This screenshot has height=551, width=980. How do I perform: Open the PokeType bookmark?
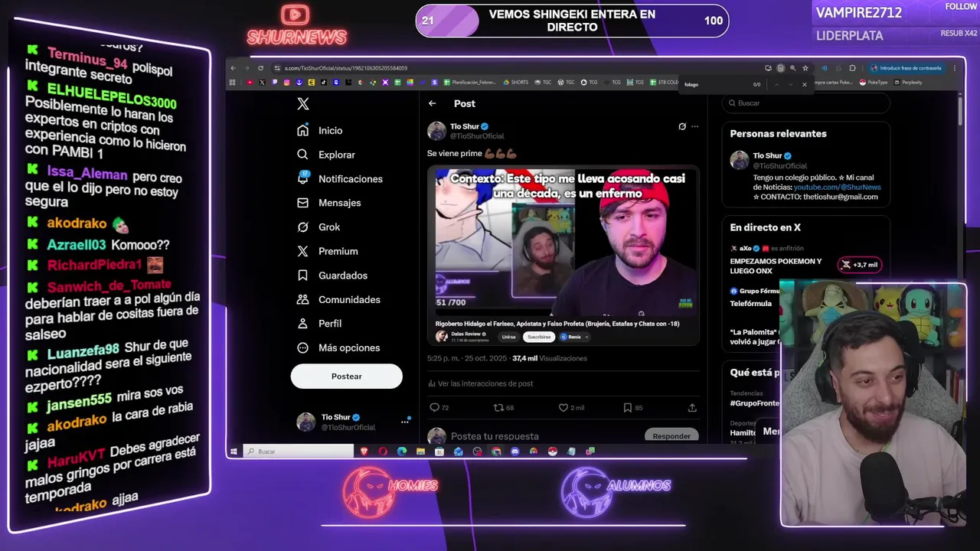(x=874, y=82)
